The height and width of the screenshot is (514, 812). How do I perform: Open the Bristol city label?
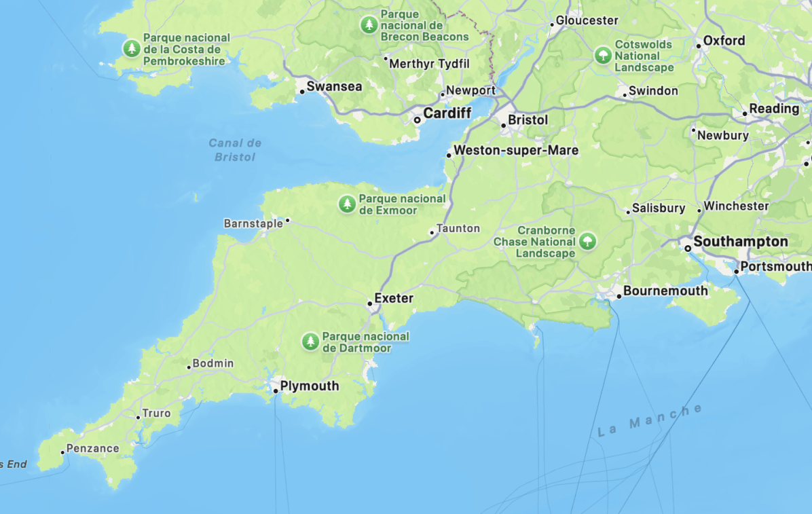[528, 120]
